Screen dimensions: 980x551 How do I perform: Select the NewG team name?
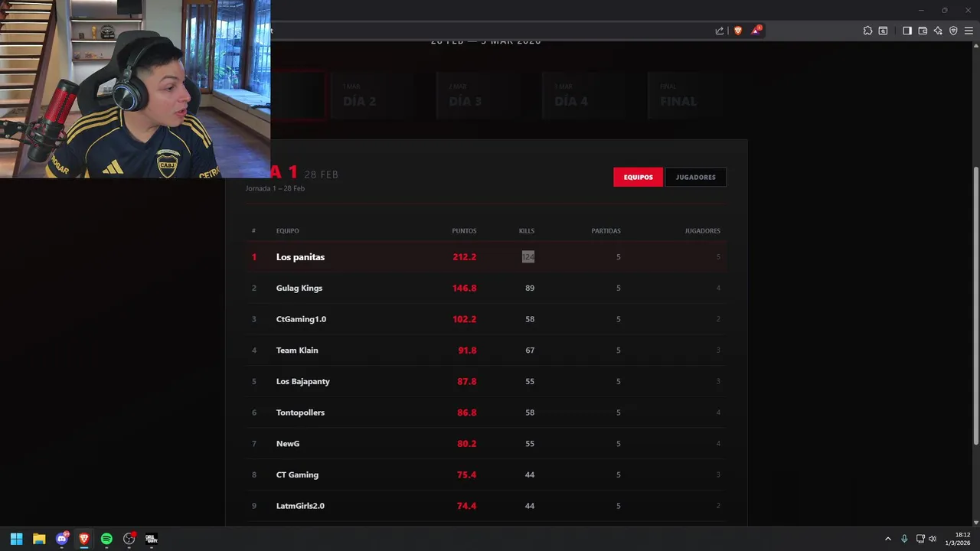pyautogui.click(x=288, y=443)
